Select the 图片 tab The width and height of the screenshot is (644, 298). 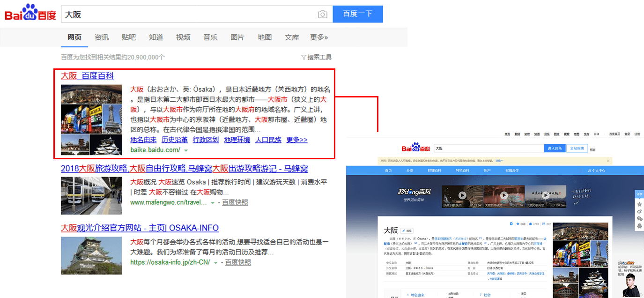(x=237, y=37)
